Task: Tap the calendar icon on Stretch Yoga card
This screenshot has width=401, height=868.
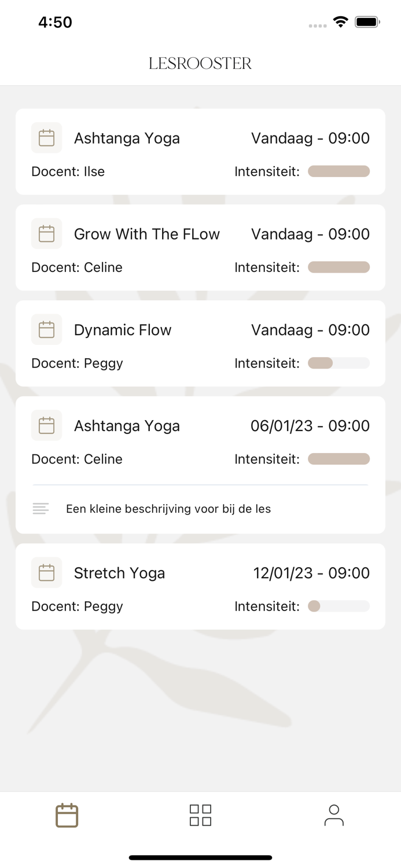Action: pyautogui.click(x=46, y=572)
